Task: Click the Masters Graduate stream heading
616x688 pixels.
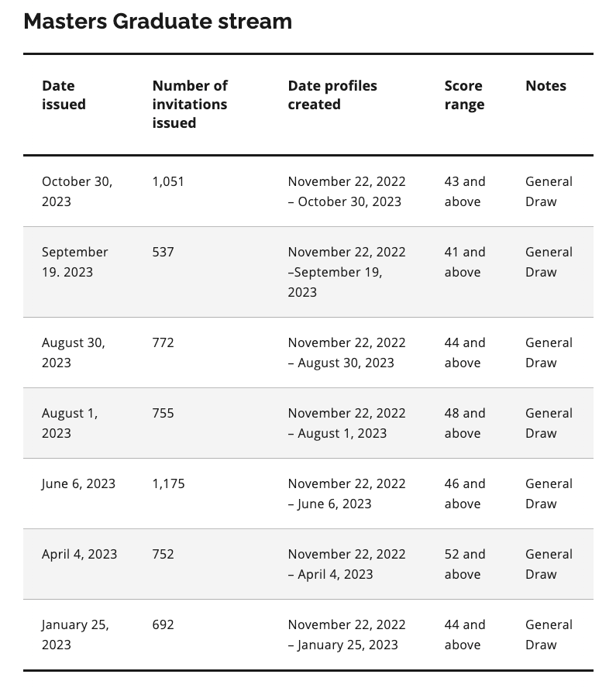Action: [x=157, y=21]
